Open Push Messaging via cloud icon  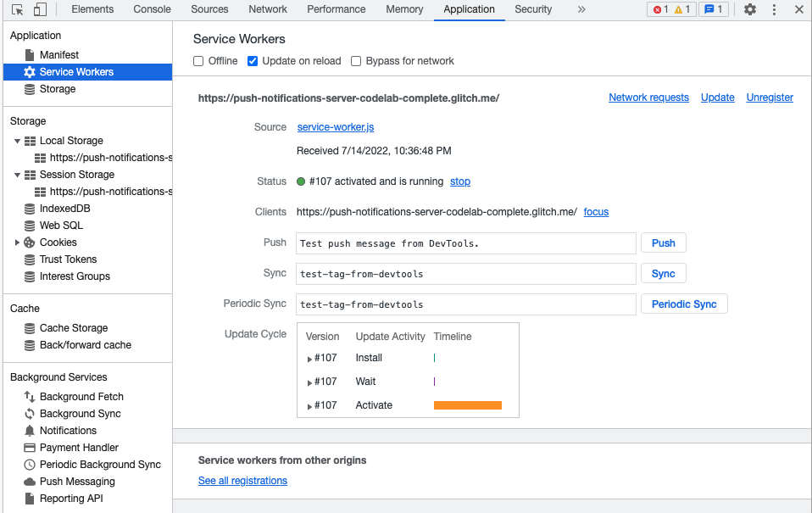(x=30, y=482)
